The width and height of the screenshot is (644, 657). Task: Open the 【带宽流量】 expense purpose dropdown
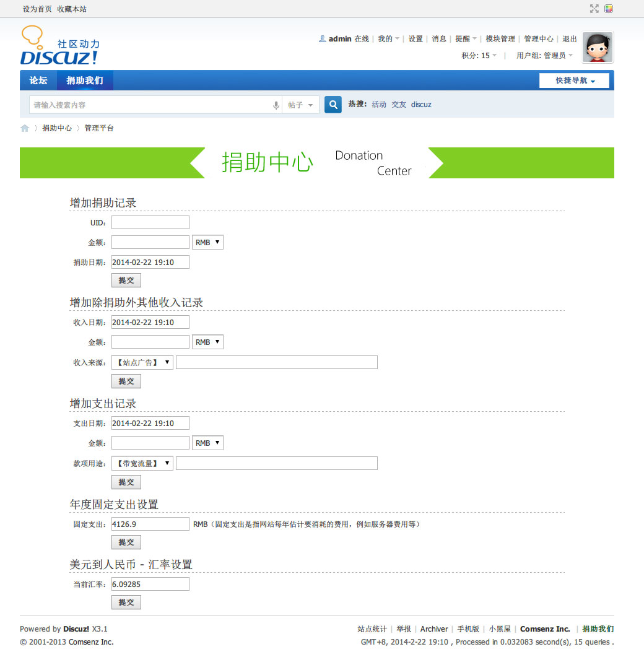[x=142, y=464]
